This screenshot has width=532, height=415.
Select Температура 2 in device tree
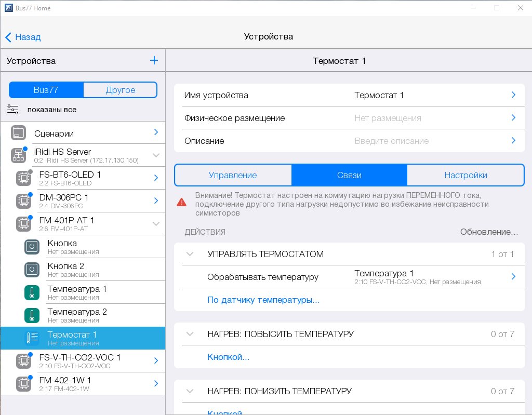[77, 315]
